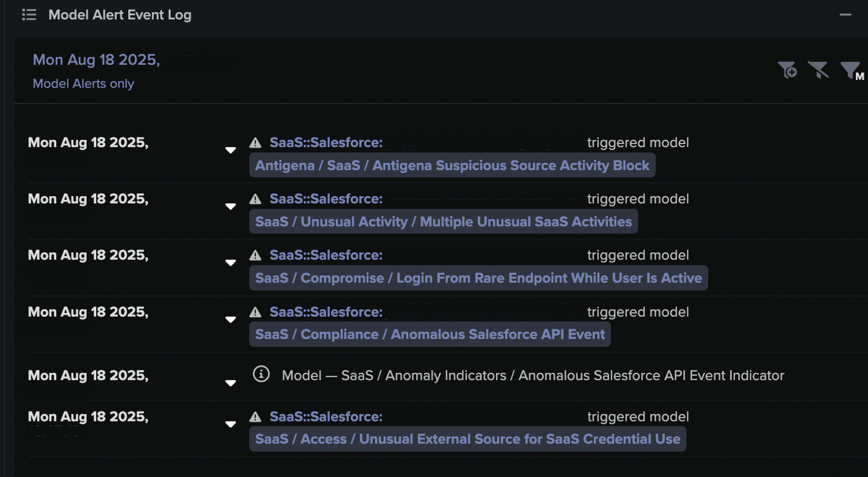Open Unusual External Source for SaaS Credential Use tag
868x477 pixels.
pos(468,439)
